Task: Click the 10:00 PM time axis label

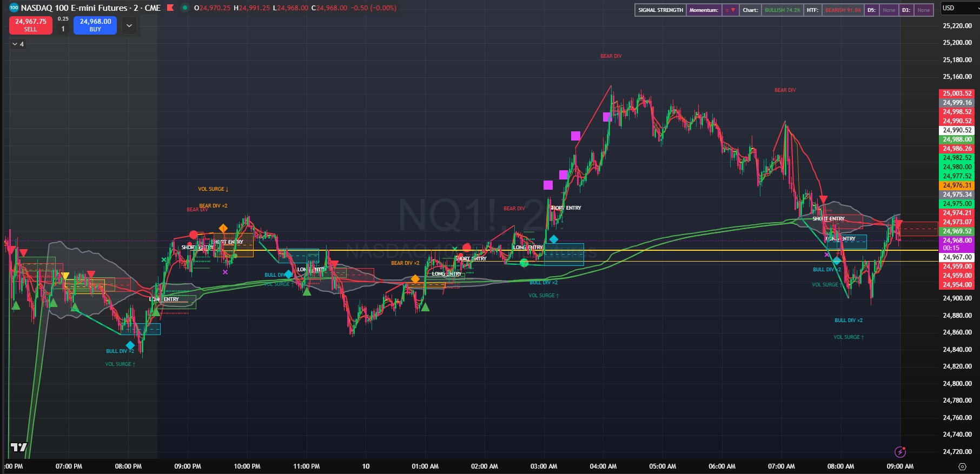Action: [x=247, y=466]
